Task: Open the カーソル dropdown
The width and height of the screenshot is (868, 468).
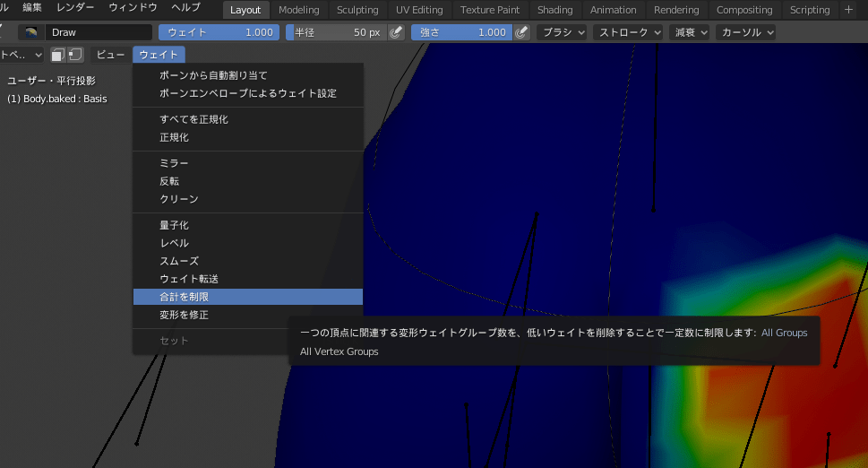Action: (745, 32)
